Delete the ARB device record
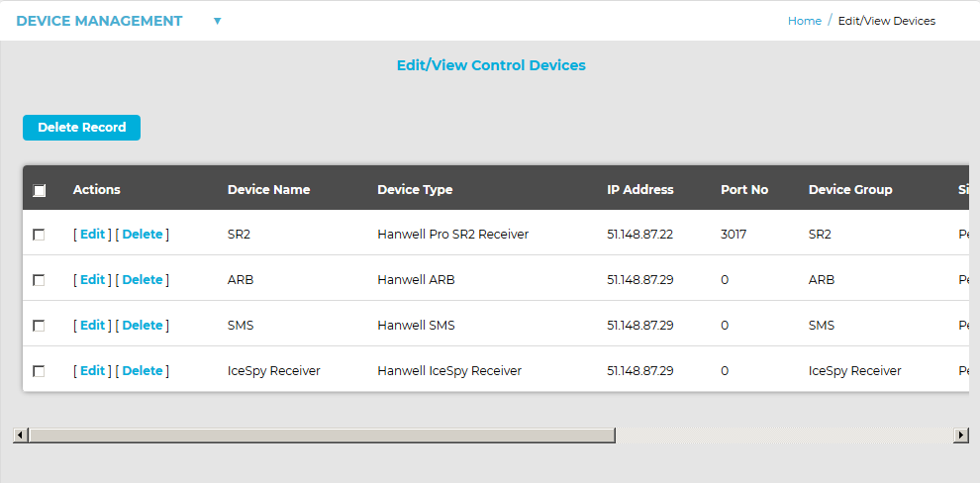This screenshot has height=483, width=980. point(142,280)
